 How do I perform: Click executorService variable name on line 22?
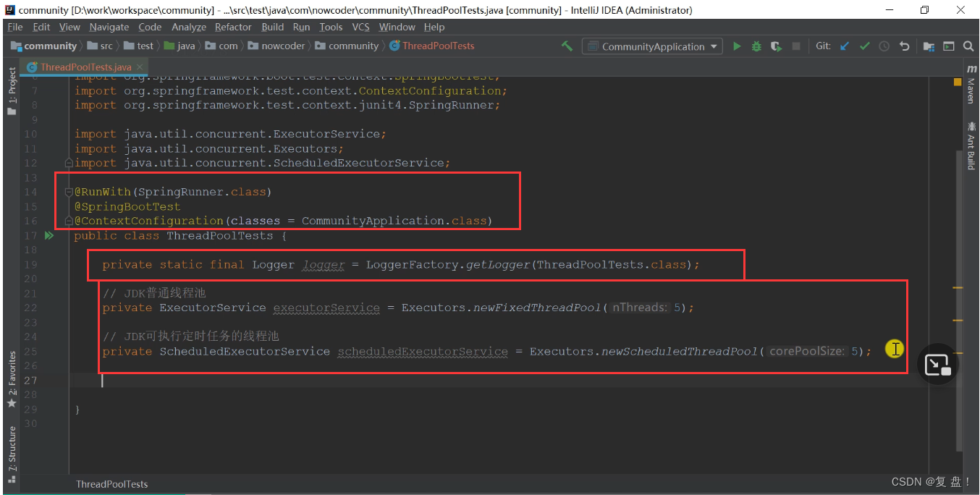click(x=326, y=308)
